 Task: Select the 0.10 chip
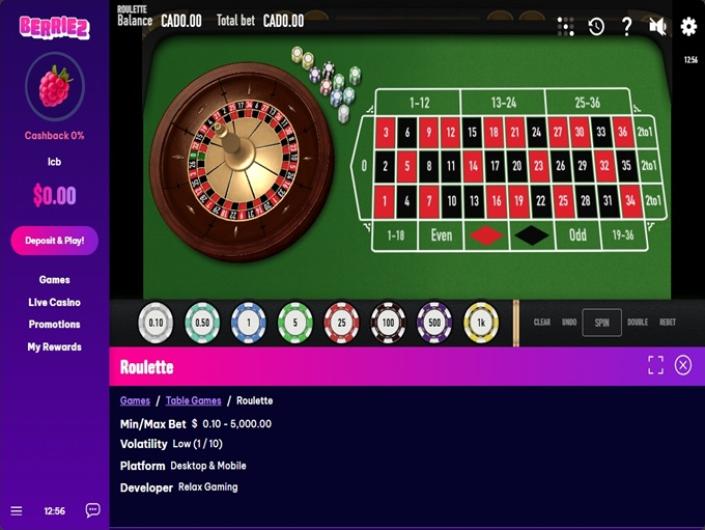click(x=156, y=322)
